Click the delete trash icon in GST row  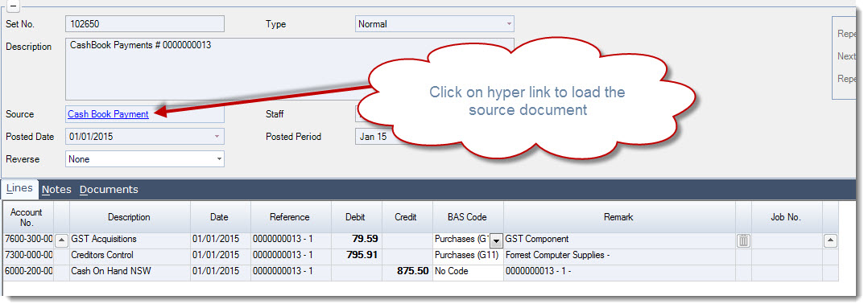click(743, 240)
